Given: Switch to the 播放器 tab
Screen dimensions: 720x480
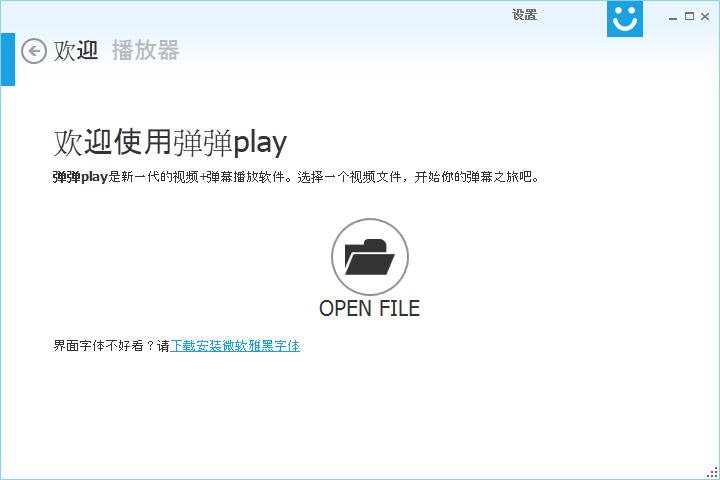Looking at the screenshot, I should pos(145,51).
